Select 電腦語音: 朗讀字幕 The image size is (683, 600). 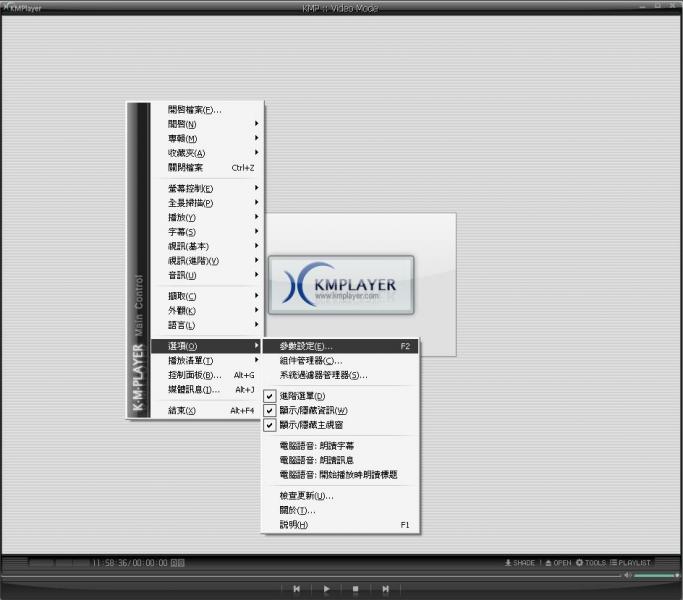click(340, 446)
